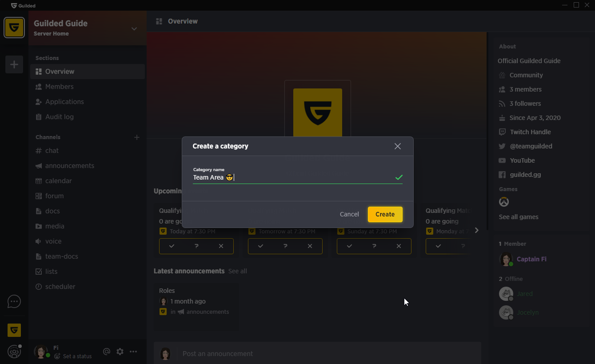This screenshot has height=364, width=595.
Task: Click the Community entry in About
Action: coord(526,75)
